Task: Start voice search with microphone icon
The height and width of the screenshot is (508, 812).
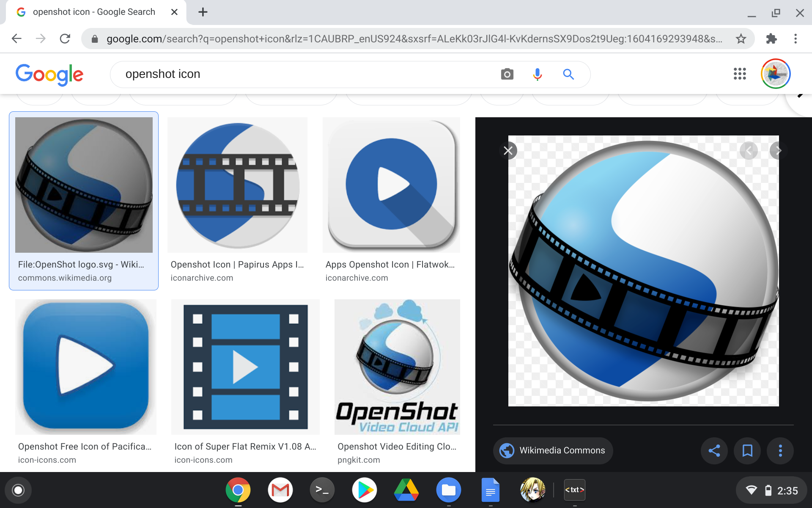Action: [538, 74]
